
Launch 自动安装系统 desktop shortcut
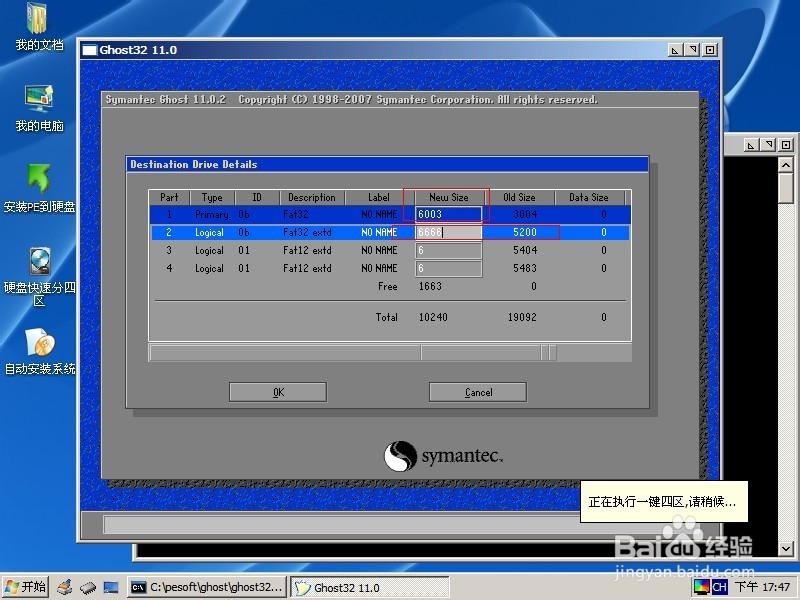coord(39,351)
